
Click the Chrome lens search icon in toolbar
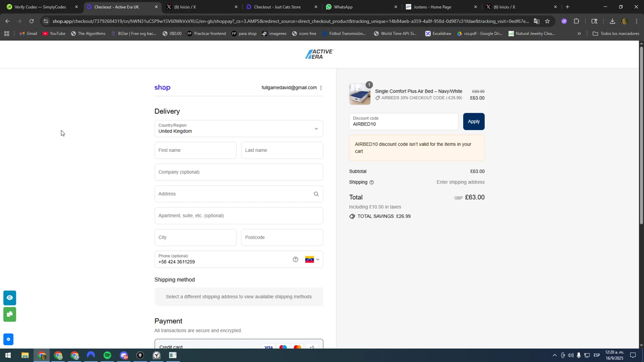point(595,21)
